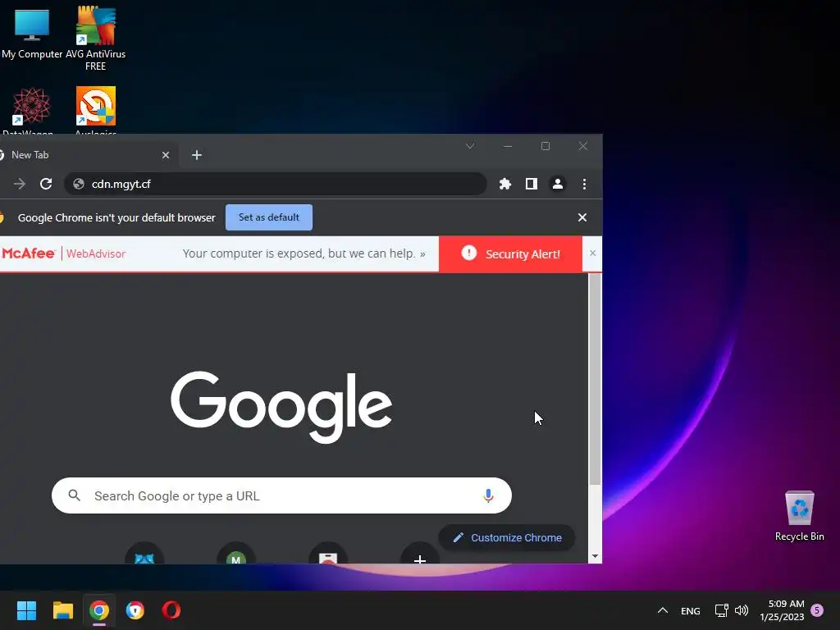Viewport: 840px width, 630px height.
Task: Click the red Security Alert! button
Action: [x=510, y=254]
